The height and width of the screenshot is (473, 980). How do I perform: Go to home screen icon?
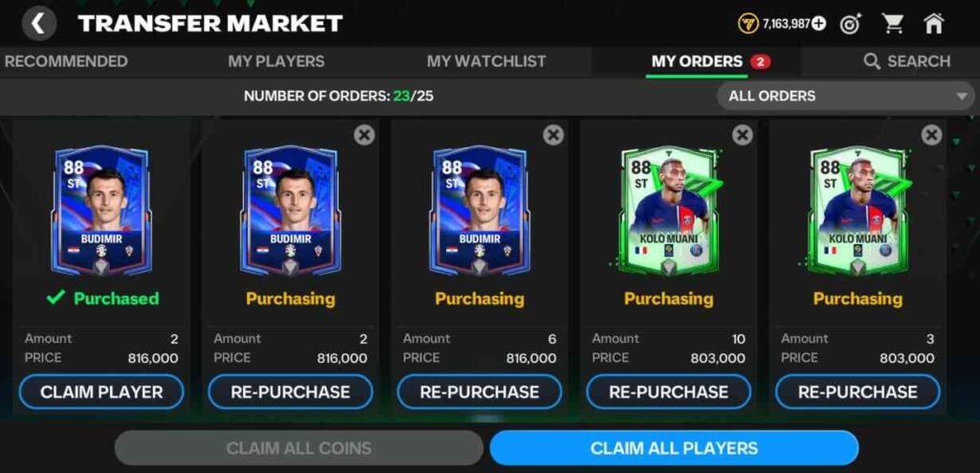click(933, 24)
